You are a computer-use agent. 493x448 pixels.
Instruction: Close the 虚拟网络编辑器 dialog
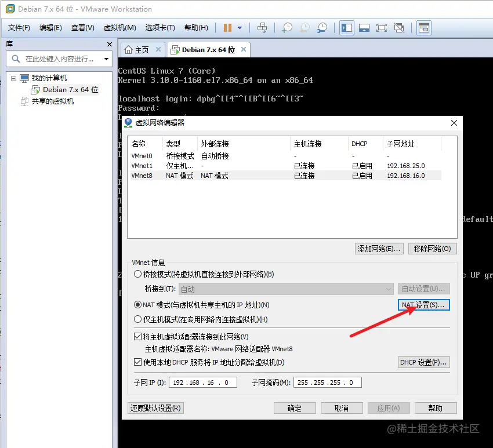(454, 123)
